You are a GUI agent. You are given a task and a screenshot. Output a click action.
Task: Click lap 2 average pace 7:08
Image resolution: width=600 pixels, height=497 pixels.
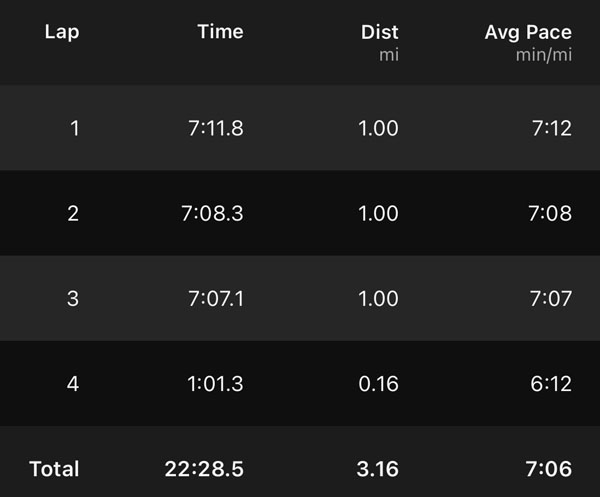[x=551, y=213]
